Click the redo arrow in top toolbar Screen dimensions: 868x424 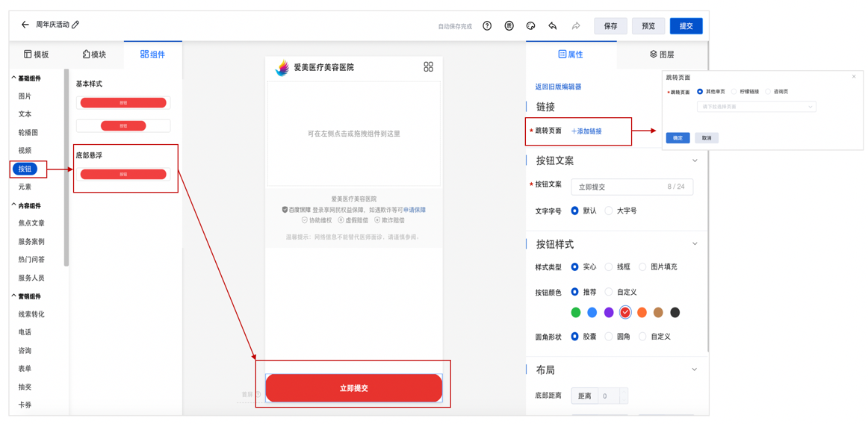(x=576, y=26)
